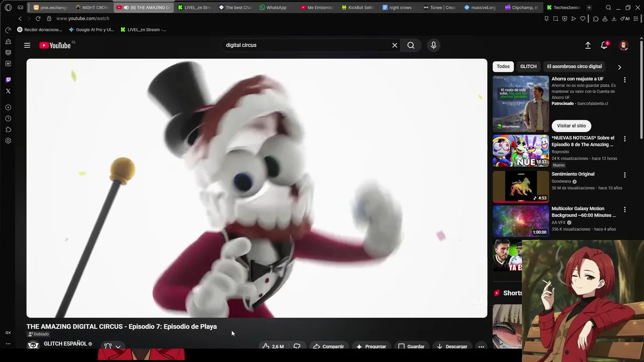Viewport: 644px width, 362px height.
Task: Open browser downloads icon in toolbar
Action: [613, 19]
